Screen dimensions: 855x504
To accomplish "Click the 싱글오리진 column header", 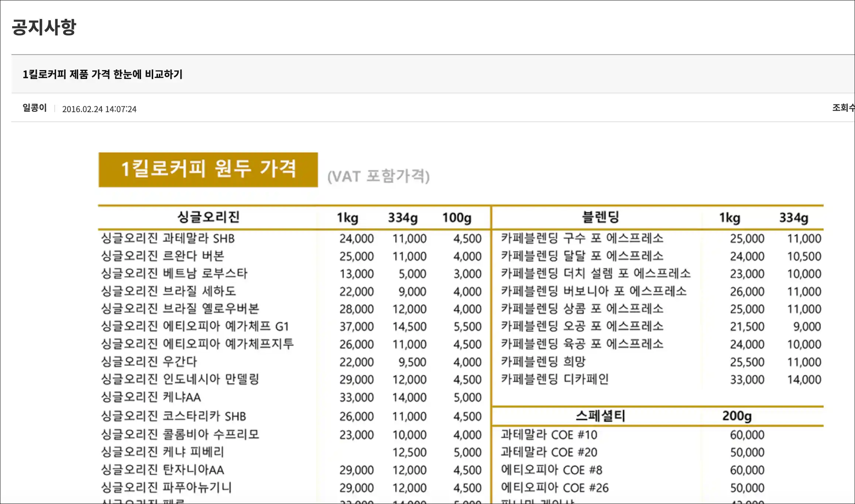I will point(209,217).
